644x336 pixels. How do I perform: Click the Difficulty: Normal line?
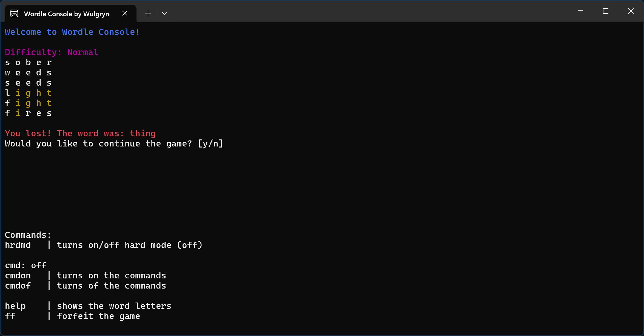click(52, 52)
